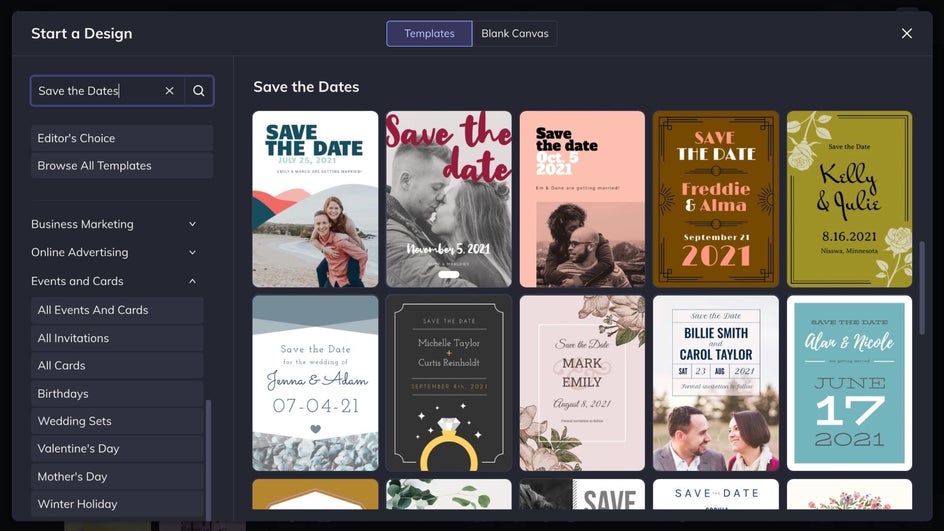Screen dimensions: 944x531
Task: Choose the partially visible SAVE DATE white template
Action: [716, 494]
